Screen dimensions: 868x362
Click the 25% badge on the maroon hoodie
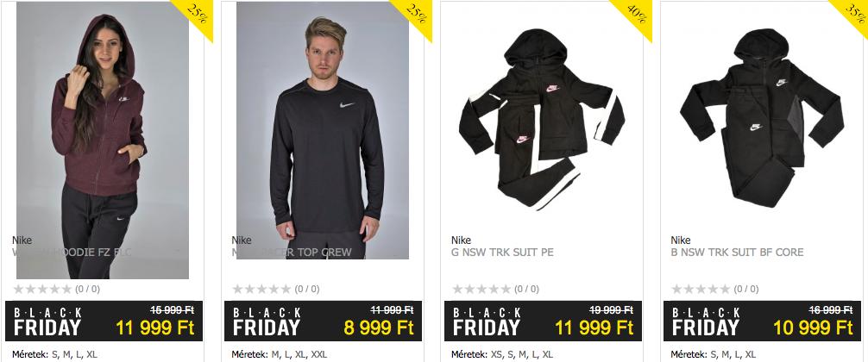[x=196, y=15]
